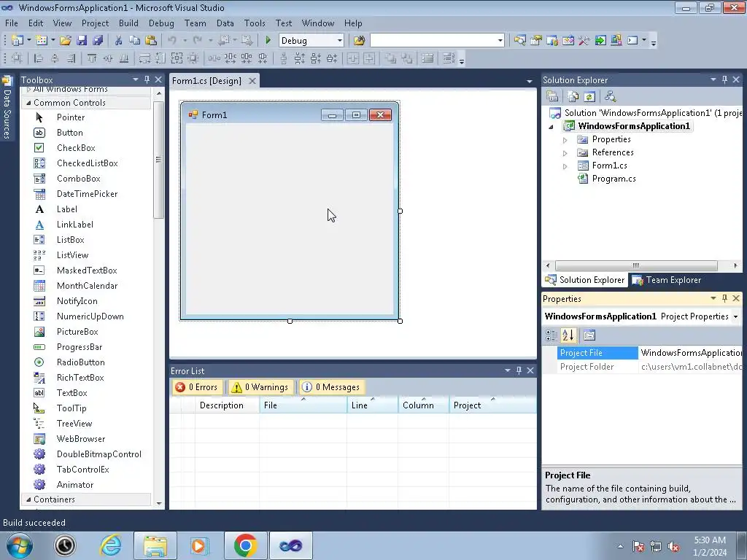Select the Pointer tool in Toolbox

pyautogui.click(x=71, y=117)
